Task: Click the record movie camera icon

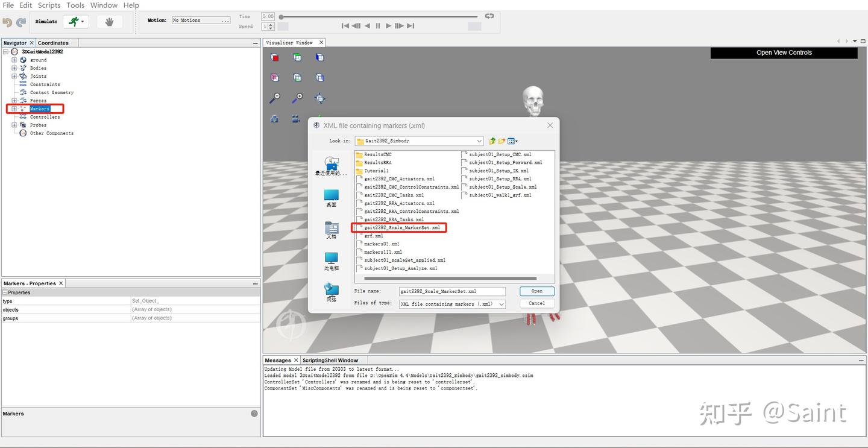Action: pyautogui.click(x=295, y=119)
